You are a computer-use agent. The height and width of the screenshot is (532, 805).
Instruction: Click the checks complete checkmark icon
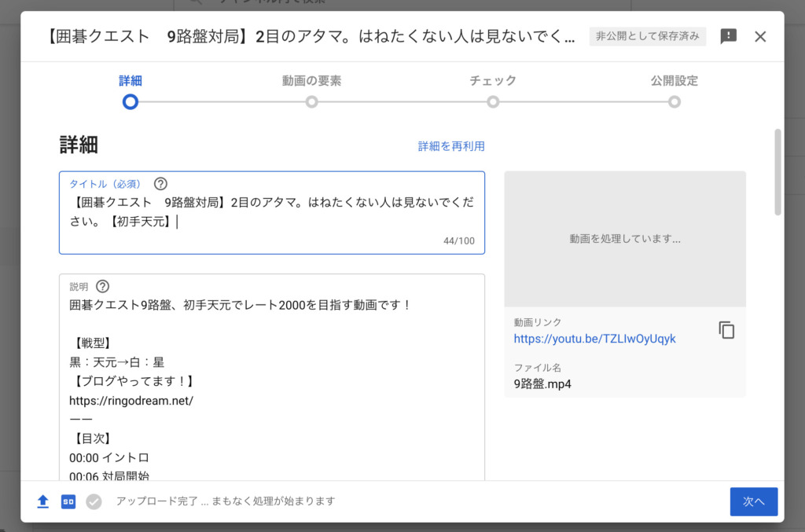(x=94, y=501)
